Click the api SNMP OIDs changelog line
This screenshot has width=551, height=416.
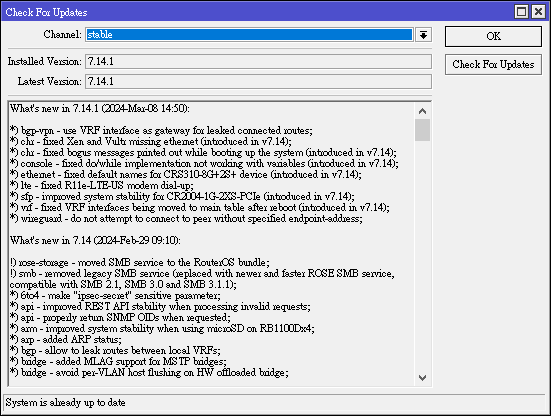120,318
